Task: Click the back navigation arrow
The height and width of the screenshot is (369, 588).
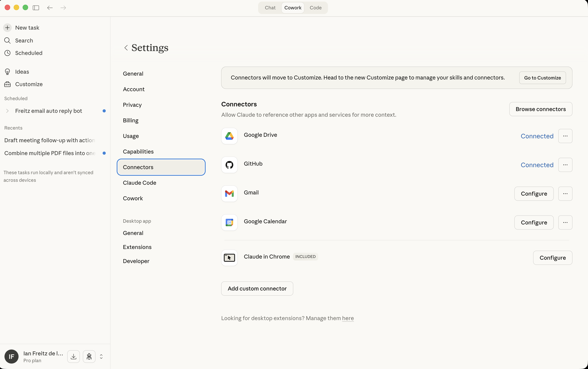Action: [x=50, y=8]
